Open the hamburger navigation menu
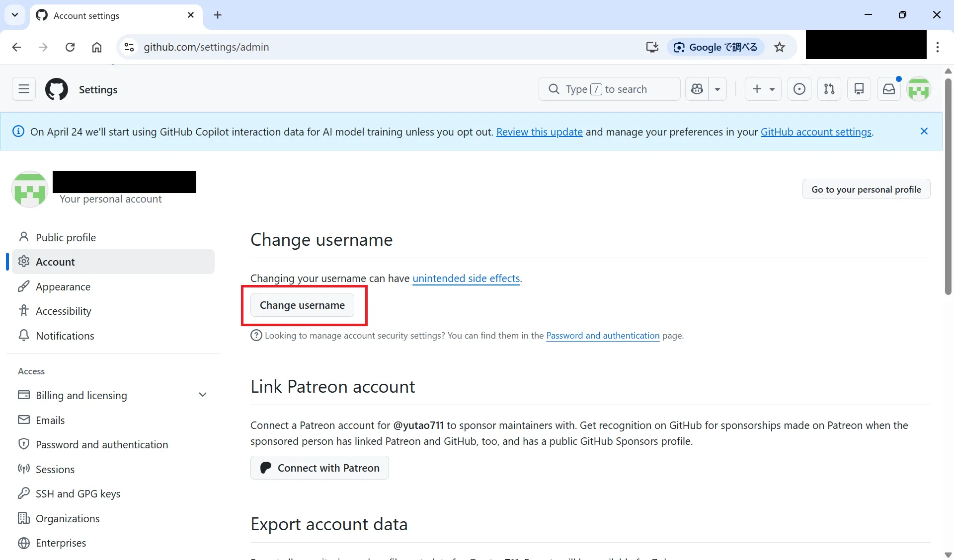 24,89
